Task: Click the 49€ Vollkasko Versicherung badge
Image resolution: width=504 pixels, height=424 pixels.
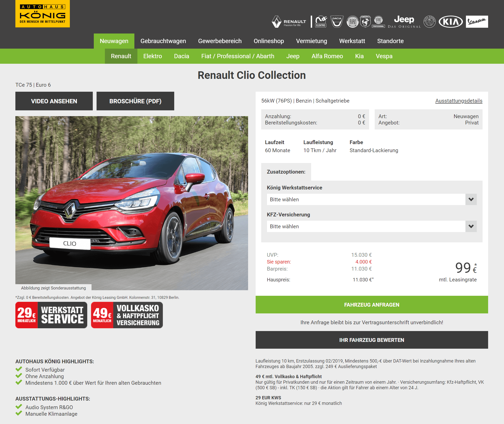Action: click(x=127, y=315)
